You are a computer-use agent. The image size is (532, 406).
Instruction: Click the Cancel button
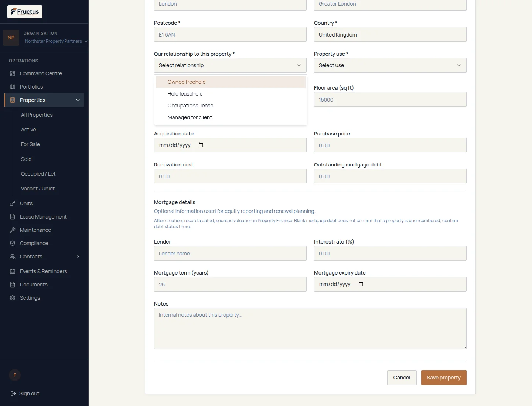click(x=402, y=378)
